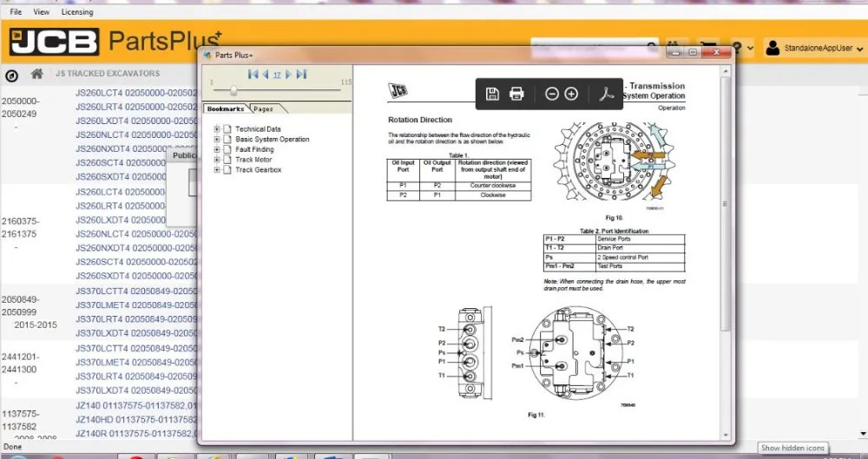868x459 pixels.
Task: Click the Show hidden icons tray tooltip
Action: [792, 448]
